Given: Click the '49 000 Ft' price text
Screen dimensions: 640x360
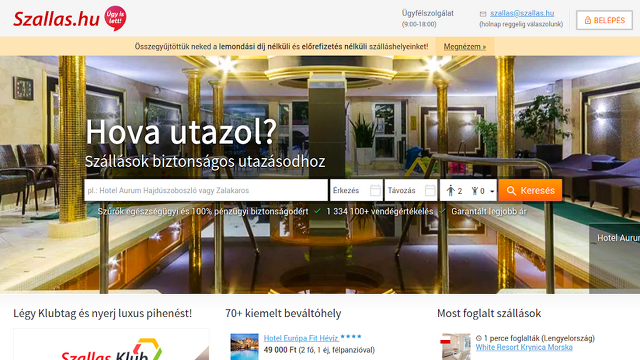Looking at the screenshot, I should coord(280,350).
